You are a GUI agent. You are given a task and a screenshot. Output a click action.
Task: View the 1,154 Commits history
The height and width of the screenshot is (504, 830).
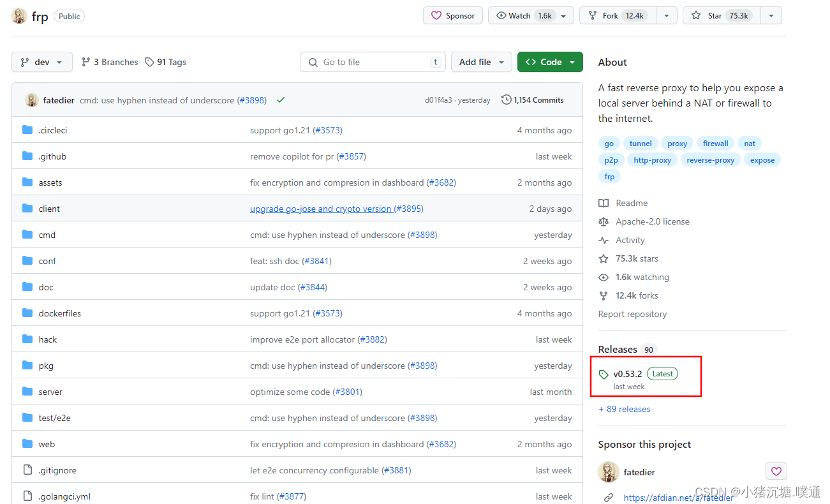point(533,100)
